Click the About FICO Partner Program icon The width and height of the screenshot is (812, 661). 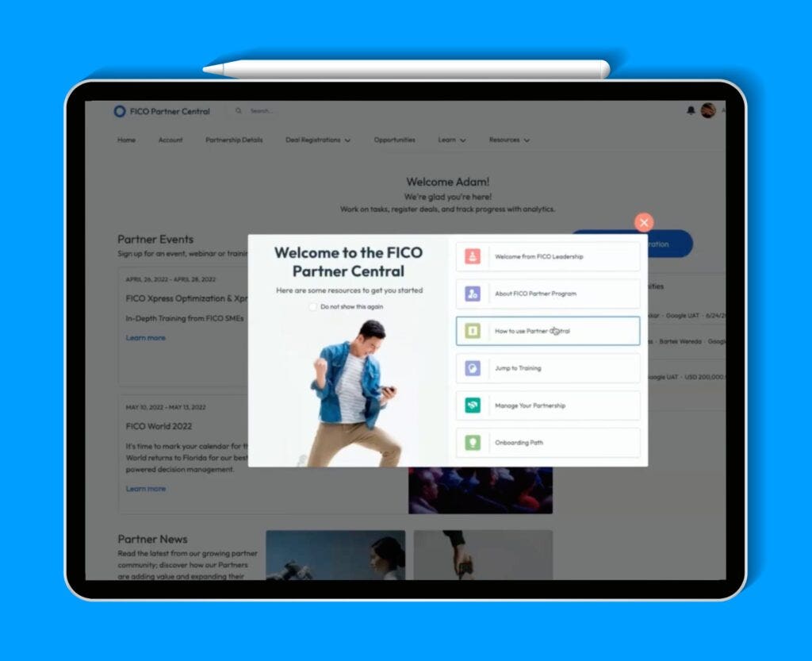click(x=473, y=294)
